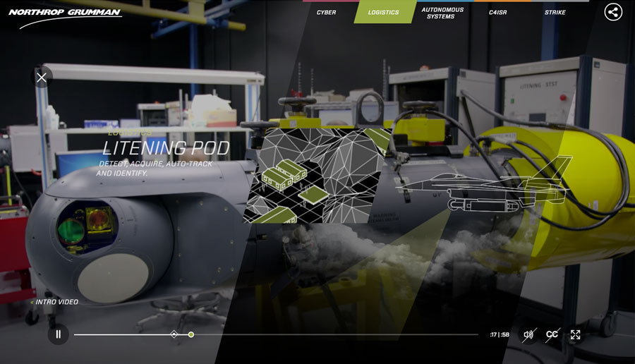This screenshot has width=635, height=364.
Task: Go to the C4ISR tab
Action: pyautogui.click(x=498, y=13)
